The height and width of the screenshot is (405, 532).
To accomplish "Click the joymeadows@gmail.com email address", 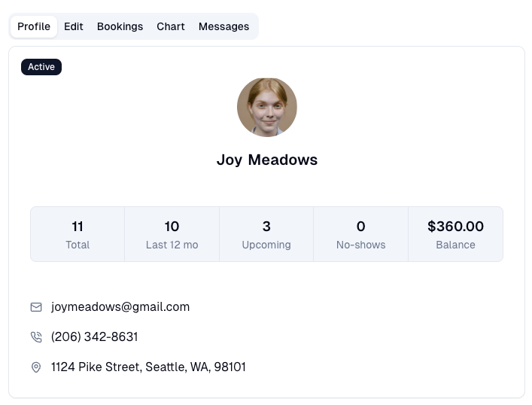I will click(x=120, y=307).
